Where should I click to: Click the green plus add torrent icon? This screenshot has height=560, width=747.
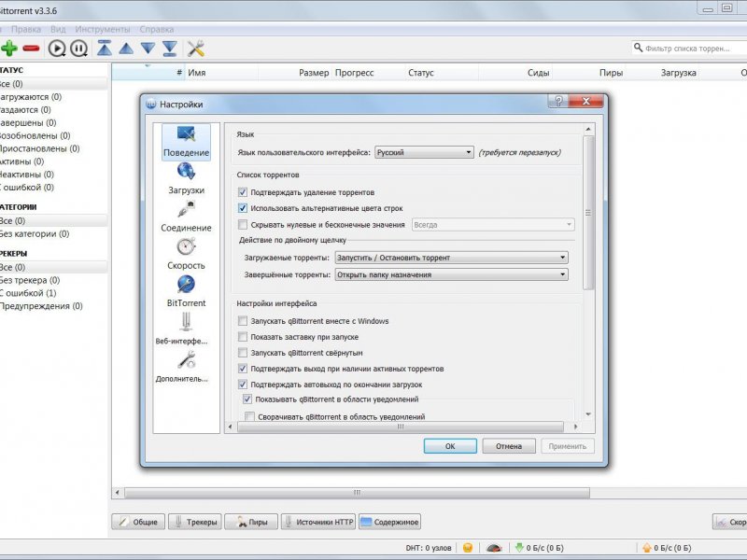pyautogui.click(x=9, y=49)
